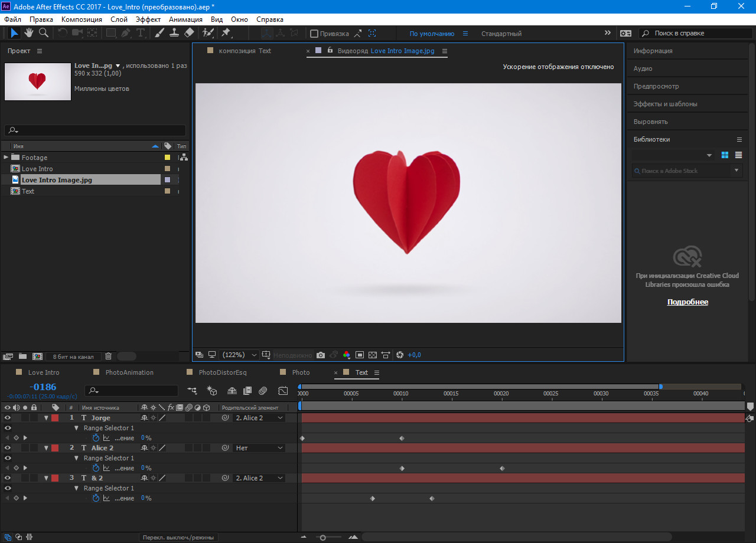Image resolution: width=756 pixels, height=543 pixels.
Task: Click the delete trash icon in Project panel
Action: pos(108,356)
